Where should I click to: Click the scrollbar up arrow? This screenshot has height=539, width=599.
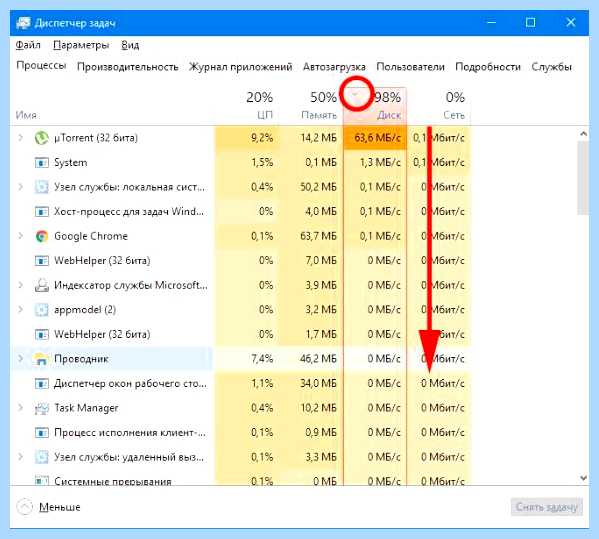583,134
